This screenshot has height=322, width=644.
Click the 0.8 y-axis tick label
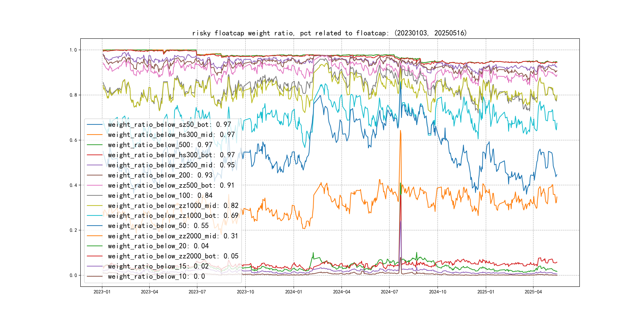pyautogui.click(x=73, y=95)
